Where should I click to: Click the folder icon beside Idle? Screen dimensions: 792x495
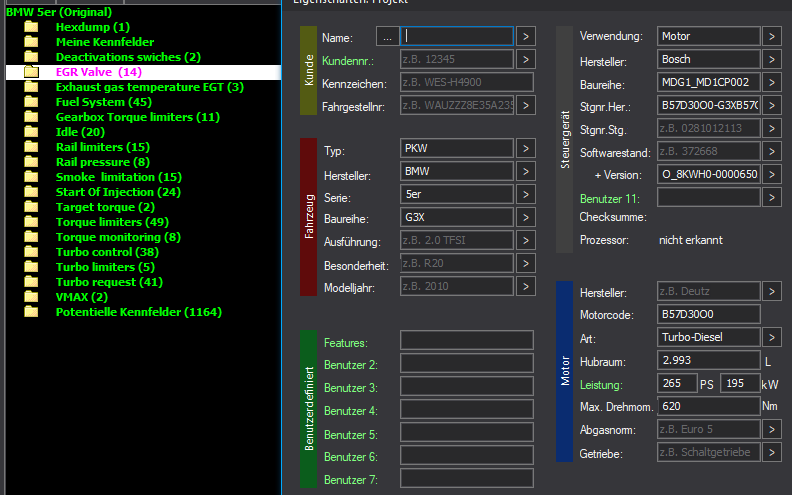tap(31, 132)
